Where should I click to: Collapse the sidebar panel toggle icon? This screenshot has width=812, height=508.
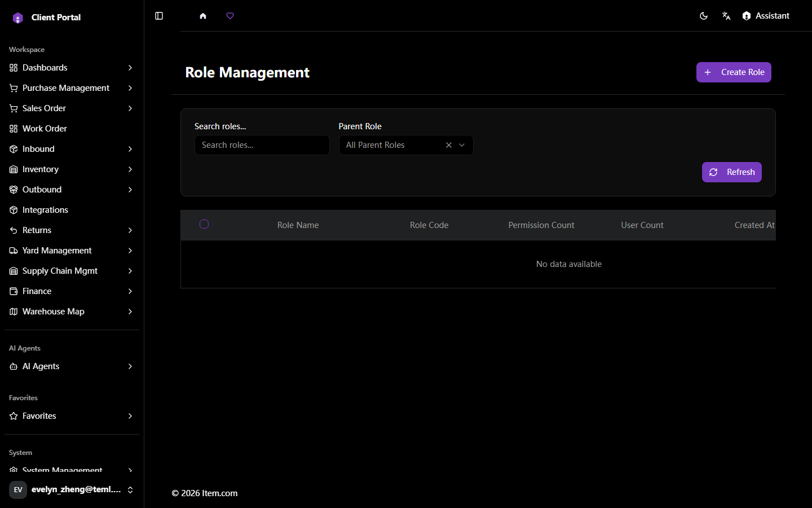click(159, 16)
